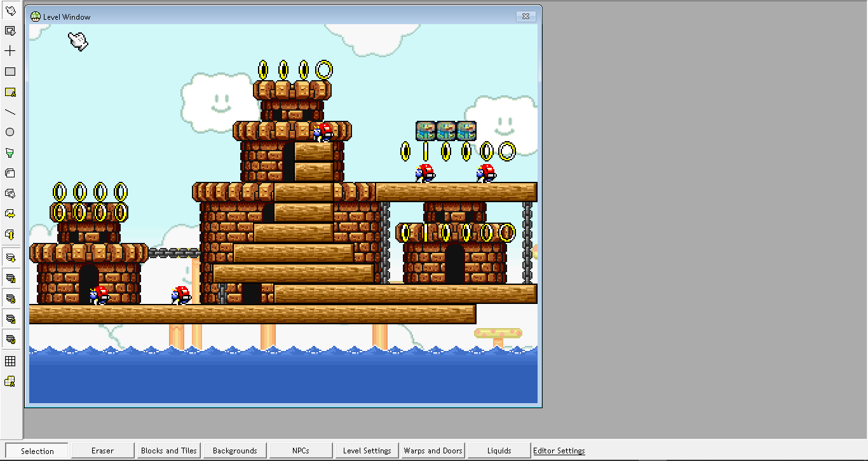Click the auto-align grid icon marked A

coord(10,382)
